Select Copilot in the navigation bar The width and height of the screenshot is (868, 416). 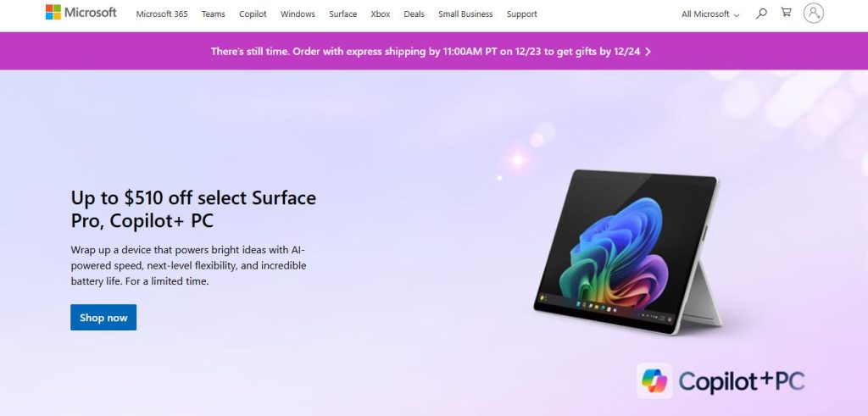[253, 14]
